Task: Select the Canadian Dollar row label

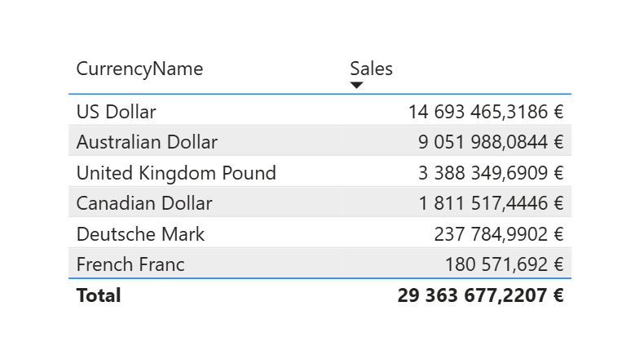Action: (143, 203)
